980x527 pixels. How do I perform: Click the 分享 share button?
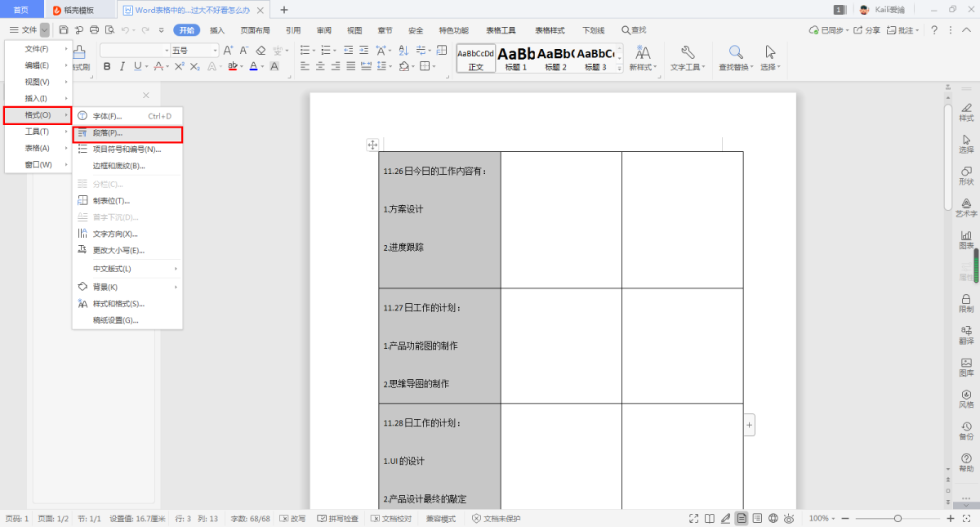tap(867, 30)
